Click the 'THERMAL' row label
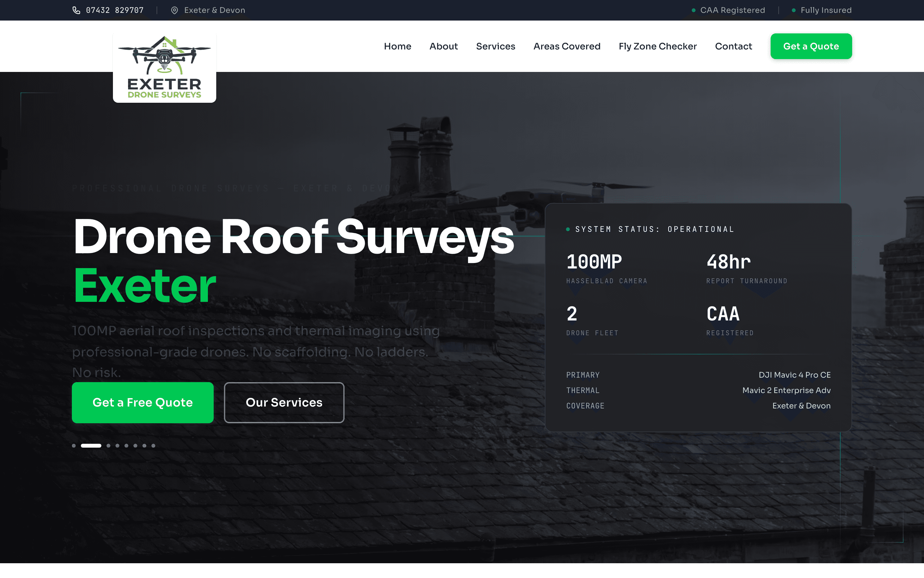The image size is (924, 578). point(583,391)
